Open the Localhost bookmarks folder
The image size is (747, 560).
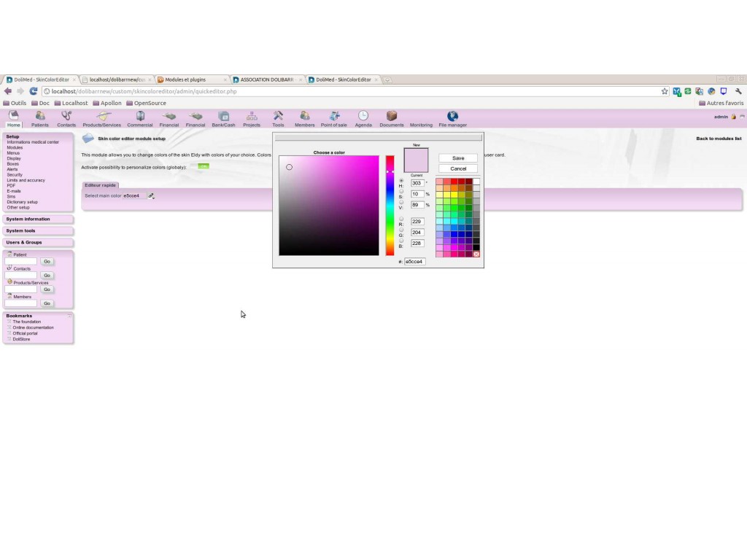pos(71,103)
